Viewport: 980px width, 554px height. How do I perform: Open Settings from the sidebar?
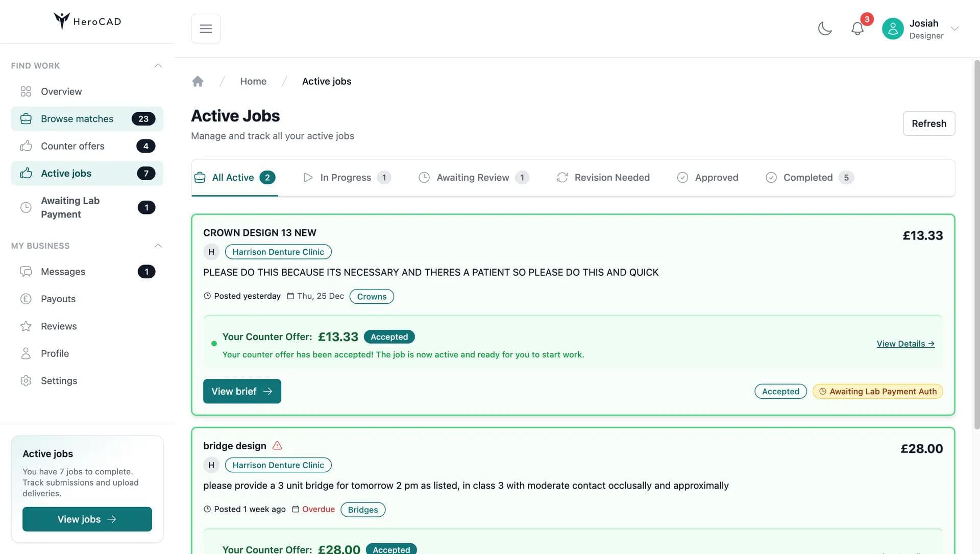[59, 381]
